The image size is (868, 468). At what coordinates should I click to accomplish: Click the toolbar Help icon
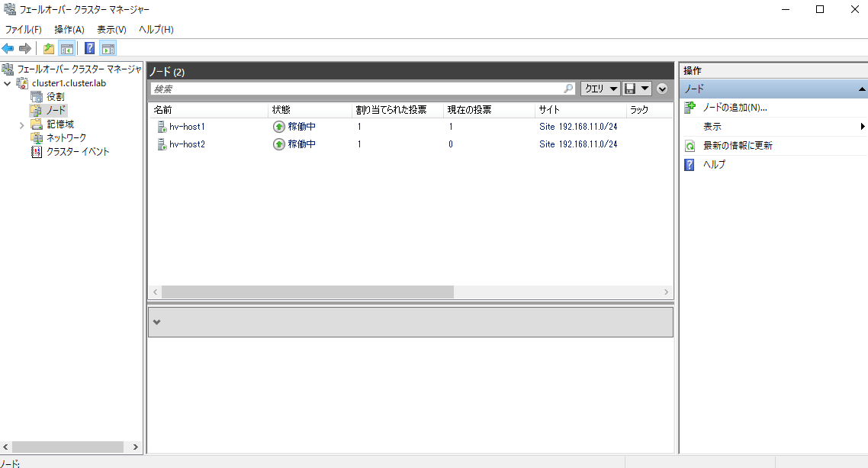(88, 48)
